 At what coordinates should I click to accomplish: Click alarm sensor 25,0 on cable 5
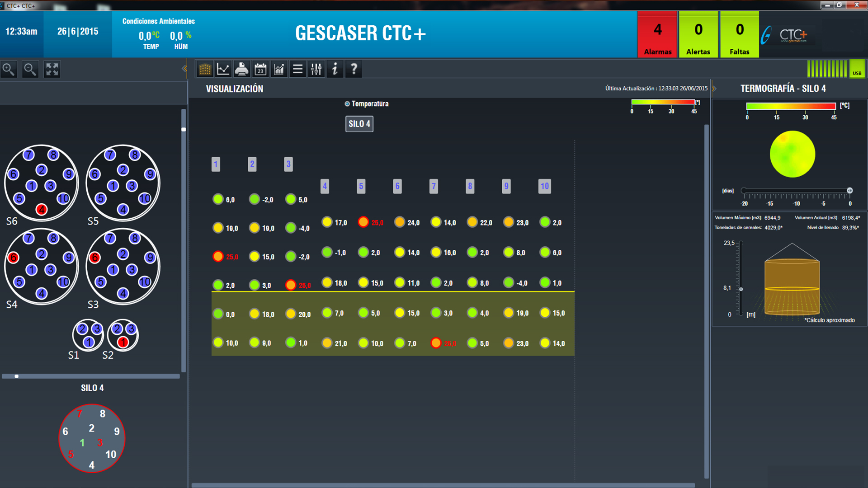(363, 222)
